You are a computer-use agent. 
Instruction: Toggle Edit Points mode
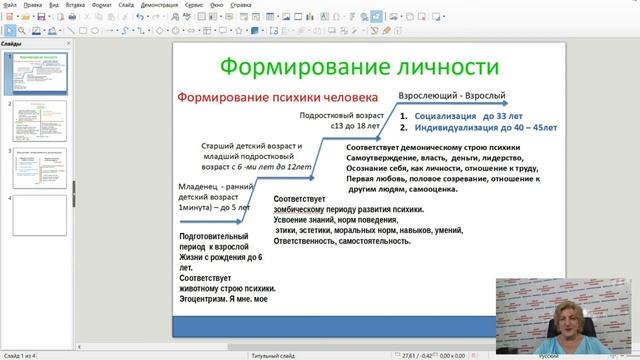pos(374,31)
